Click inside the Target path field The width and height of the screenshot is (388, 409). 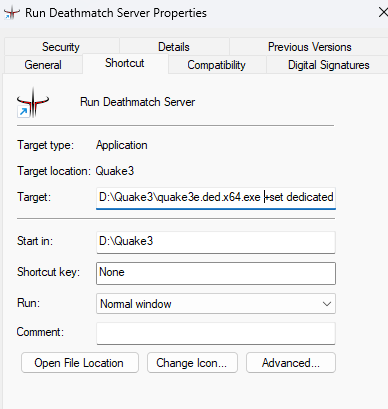pos(216,197)
